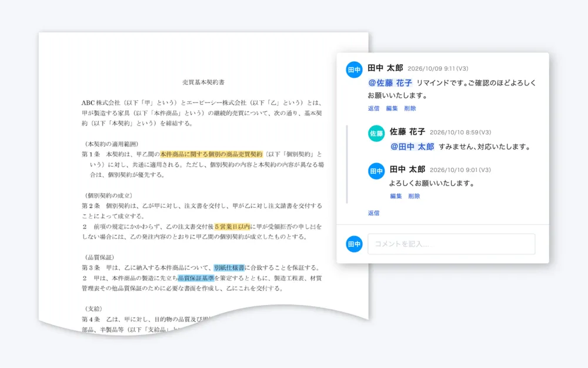The image size is (588, 368).
Task: Click timestamp 2026/10/10 9:01 (V3)
Action: 460,170
